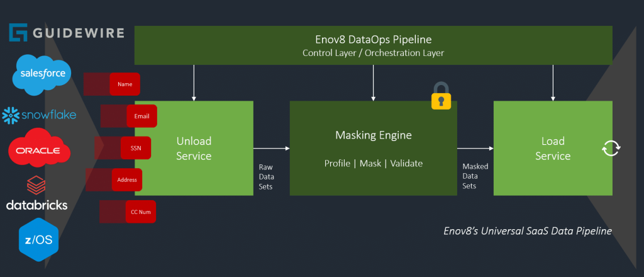644x277 pixels.
Task: Click the red Email field tag
Action: (x=141, y=116)
